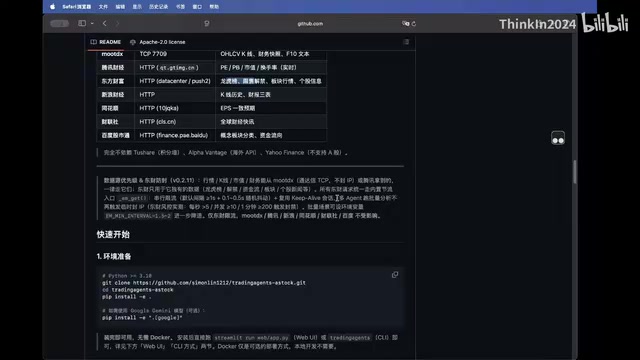Go forward to the next page

[x=118, y=23]
